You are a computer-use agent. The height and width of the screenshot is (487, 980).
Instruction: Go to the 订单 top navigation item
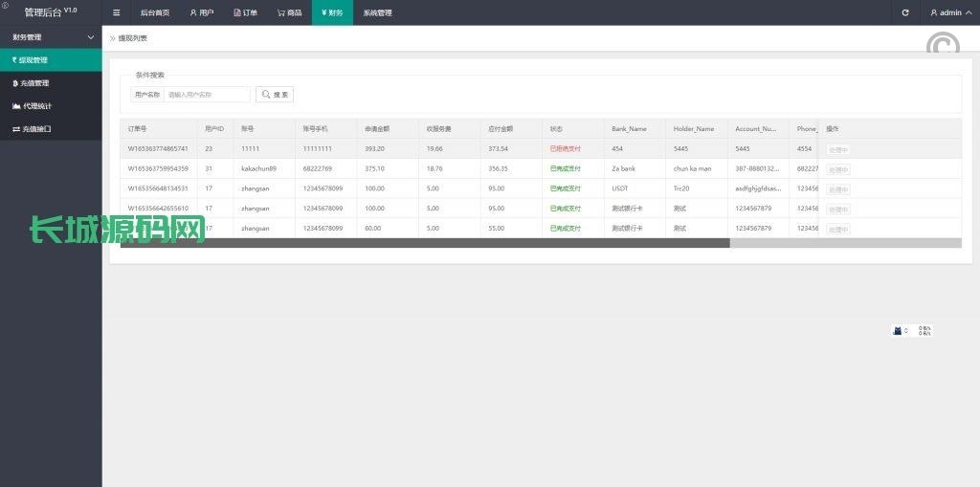245,12
